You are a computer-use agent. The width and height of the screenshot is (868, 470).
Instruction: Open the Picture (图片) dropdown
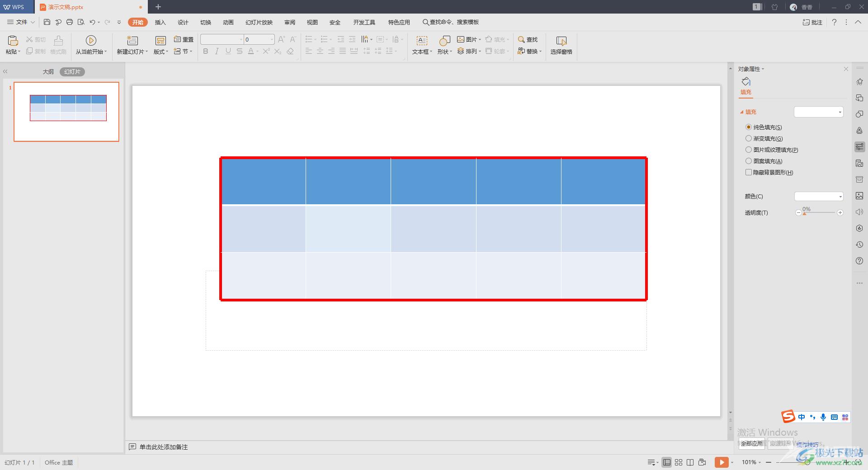pos(469,39)
